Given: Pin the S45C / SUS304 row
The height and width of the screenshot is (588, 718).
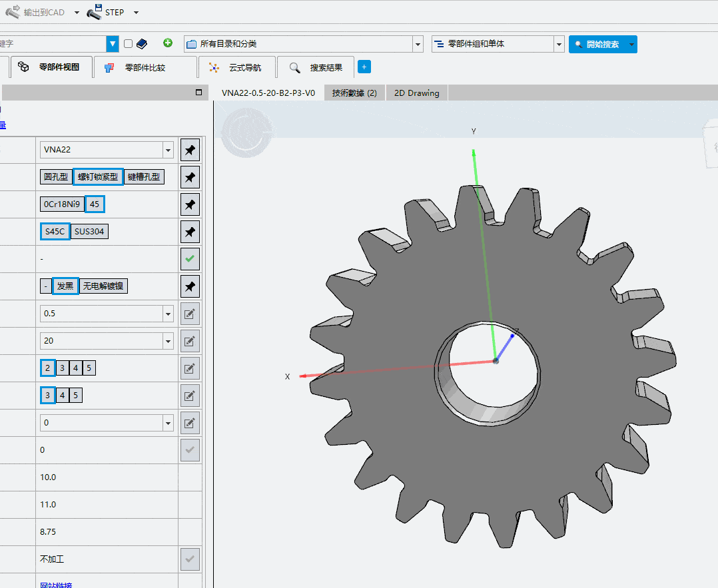Looking at the screenshot, I should point(190,232).
